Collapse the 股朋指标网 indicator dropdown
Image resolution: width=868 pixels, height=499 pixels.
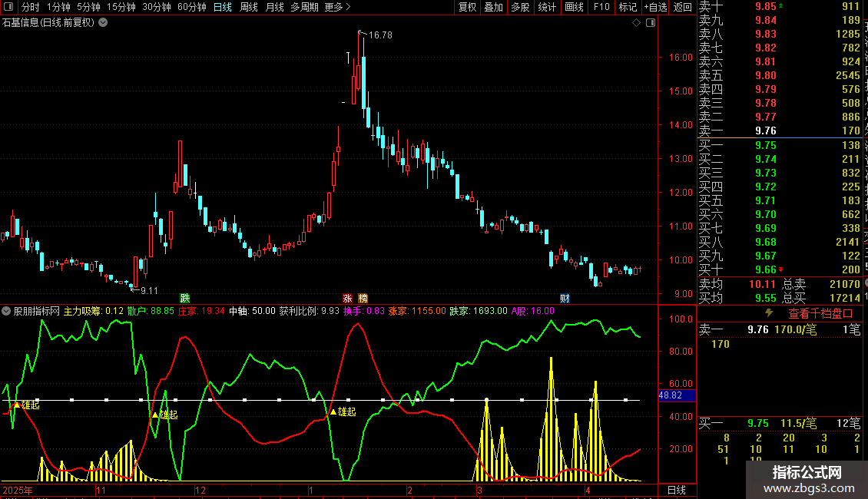click(6, 311)
